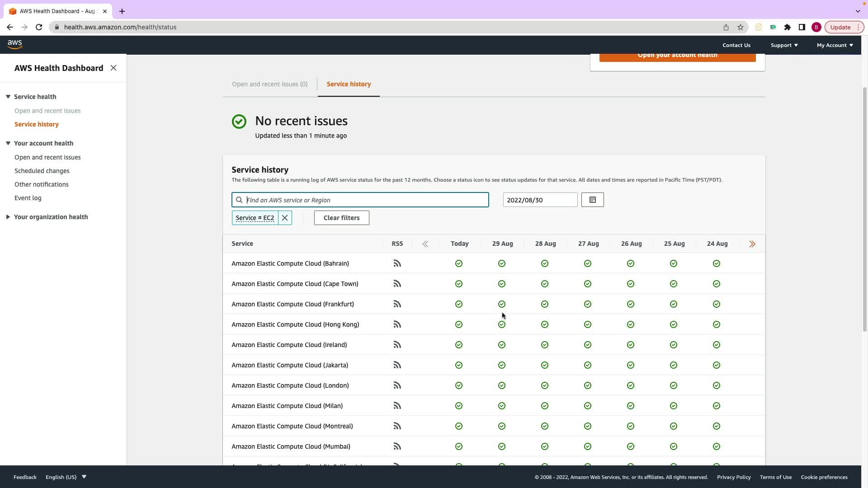Viewport: 868px width, 488px height.
Task: Open the calendar date picker
Action: [592, 200]
